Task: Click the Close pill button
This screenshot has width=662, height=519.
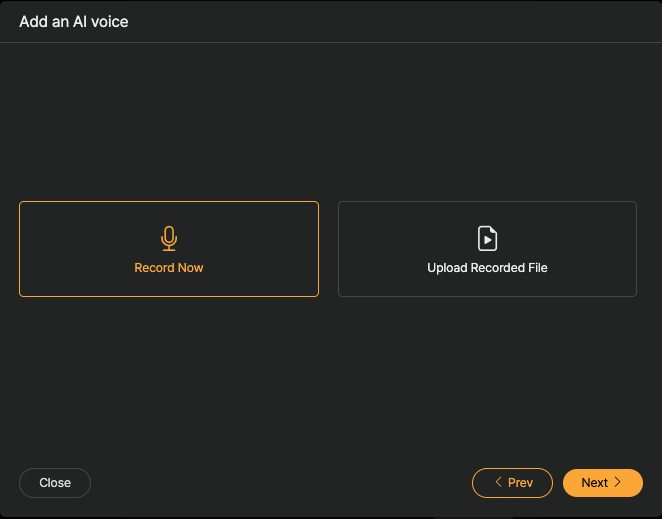Action: coord(55,483)
